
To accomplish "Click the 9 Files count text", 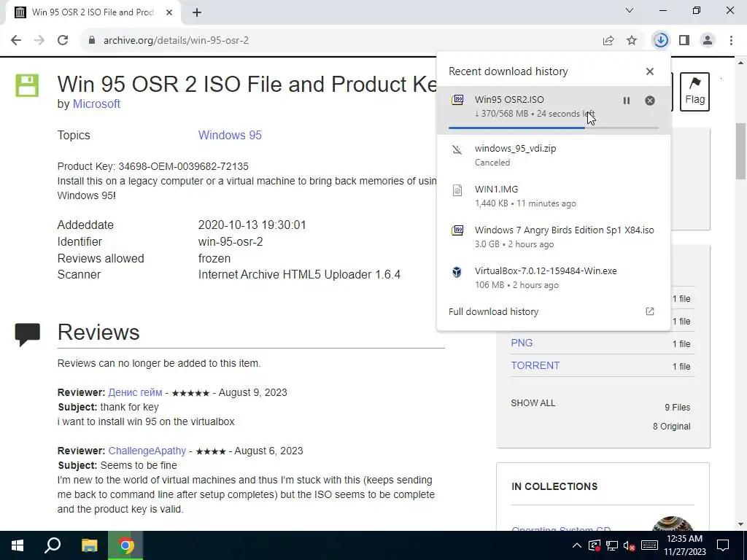I will click(x=678, y=408).
